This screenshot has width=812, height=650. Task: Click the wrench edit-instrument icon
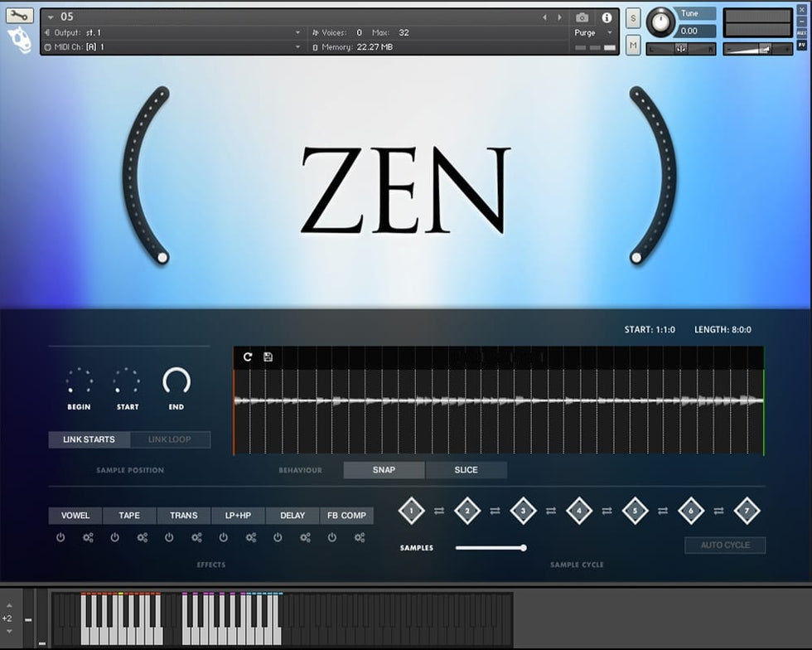click(x=20, y=16)
